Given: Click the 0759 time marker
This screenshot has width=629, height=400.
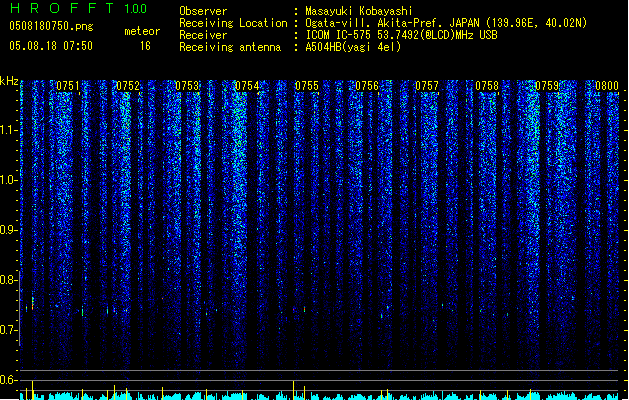Looking at the screenshot, I should (x=547, y=86).
